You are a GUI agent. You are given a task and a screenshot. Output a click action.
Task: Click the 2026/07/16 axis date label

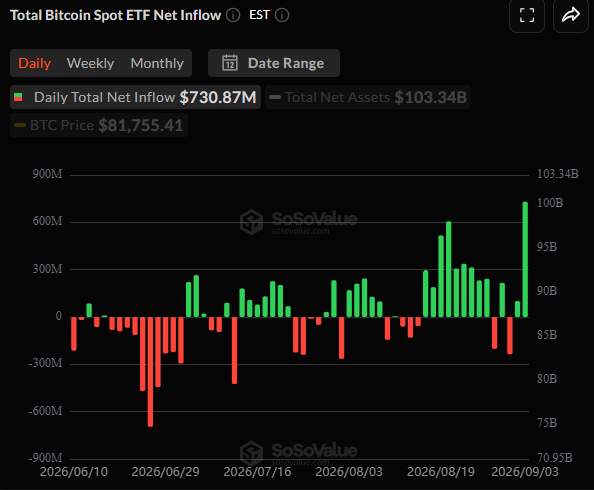tap(257, 472)
